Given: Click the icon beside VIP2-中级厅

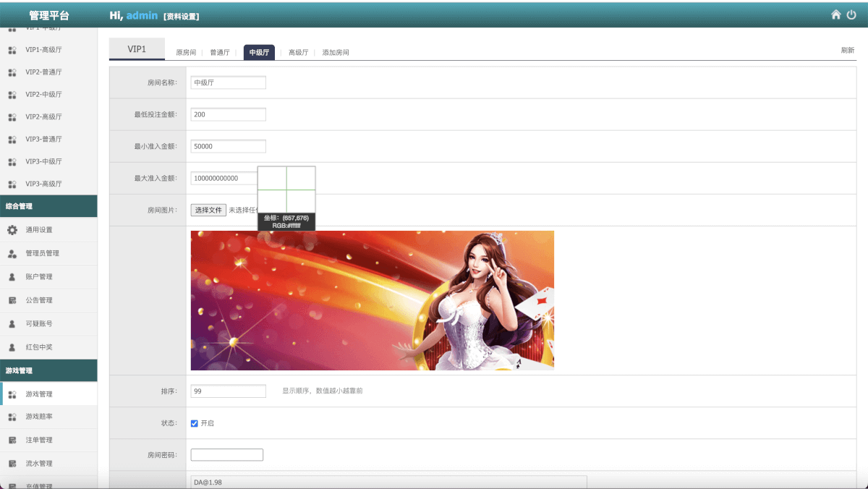Looking at the screenshot, I should (x=12, y=95).
